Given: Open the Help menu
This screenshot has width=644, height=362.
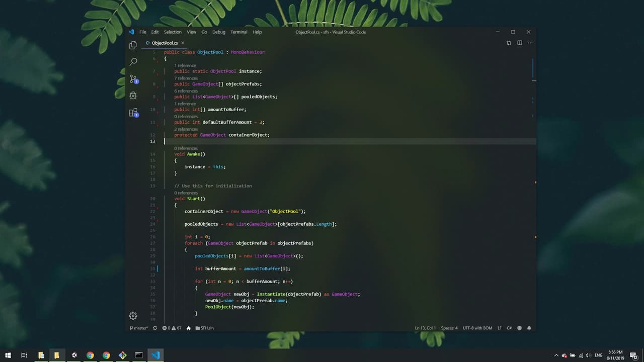Looking at the screenshot, I should point(257,32).
